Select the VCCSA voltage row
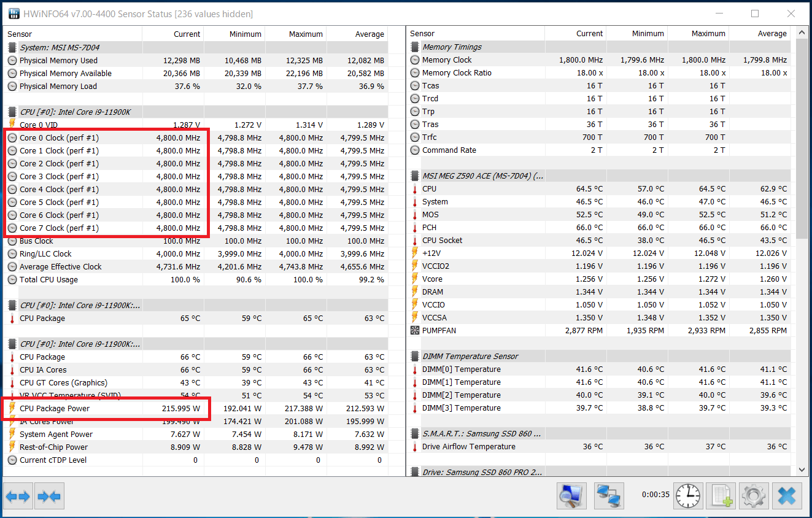This screenshot has width=812, height=518. (598, 317)
